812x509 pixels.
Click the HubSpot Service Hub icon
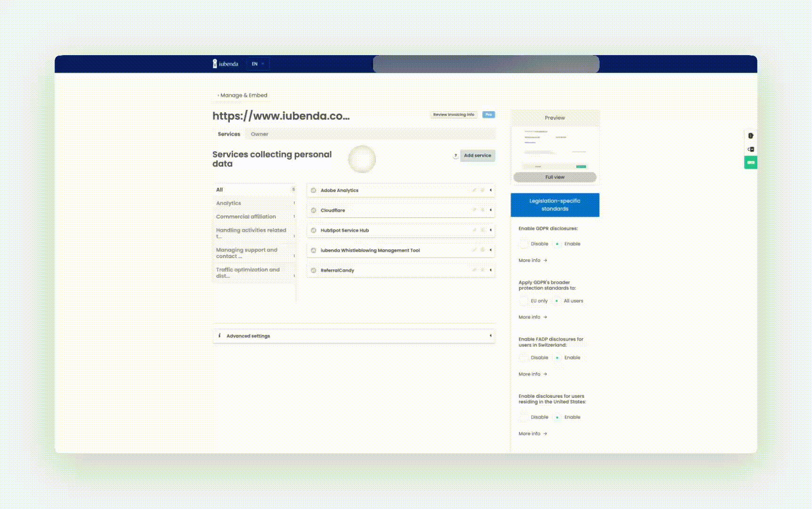[314, 230]
